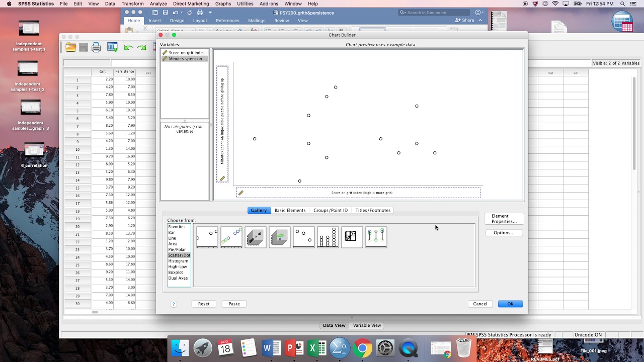Open Microsoft Word from the Dock
Image resolution: width=644 pixels, height=362 pixels.
coord(272,348)
